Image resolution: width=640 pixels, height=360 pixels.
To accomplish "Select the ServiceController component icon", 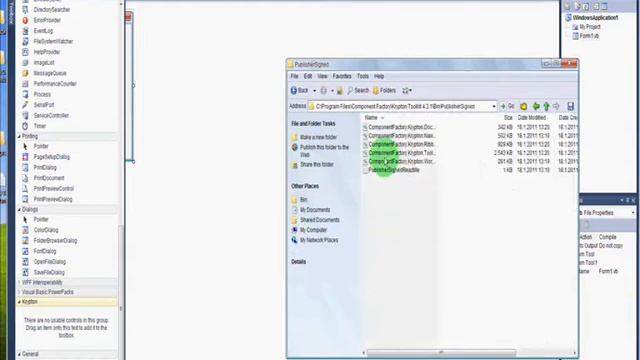I will click(x=25, y=116).
